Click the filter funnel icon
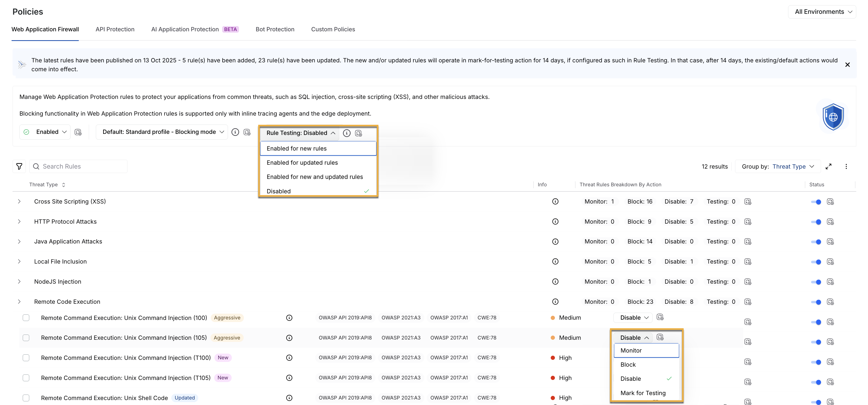Viewport: 868px width, 405px height. pos(19,166)
